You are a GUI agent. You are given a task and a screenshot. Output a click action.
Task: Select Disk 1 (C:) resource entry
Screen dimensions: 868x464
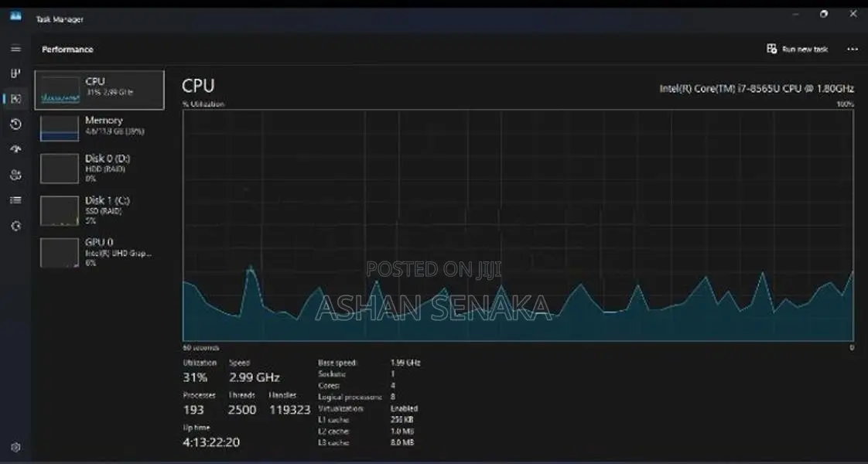click(x=100, y=210)
